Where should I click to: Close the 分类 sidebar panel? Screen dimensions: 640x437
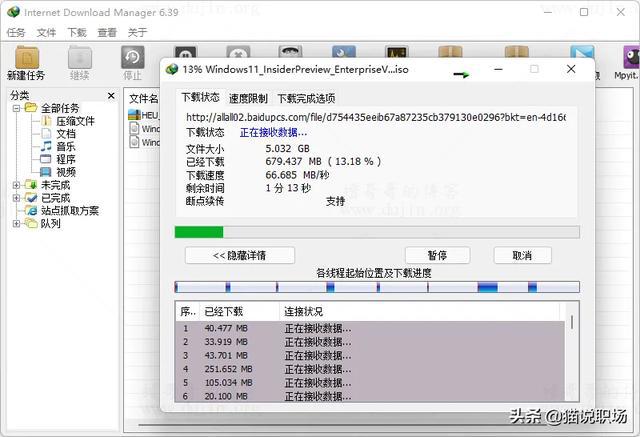point(111,95)
